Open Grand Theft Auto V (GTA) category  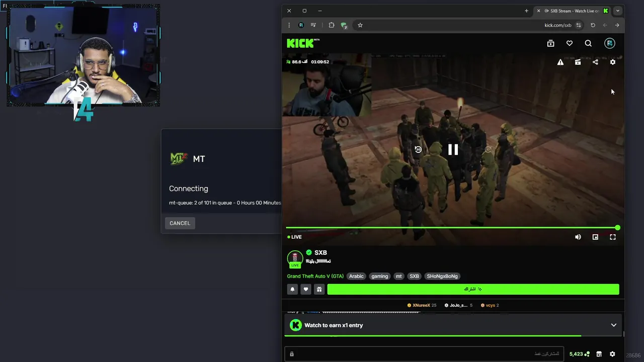point(315,276)
